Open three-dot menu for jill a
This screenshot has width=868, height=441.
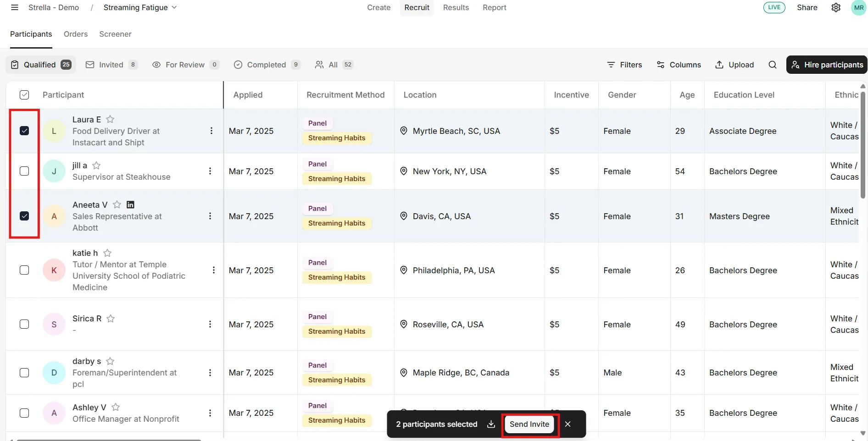click(210, 171)
